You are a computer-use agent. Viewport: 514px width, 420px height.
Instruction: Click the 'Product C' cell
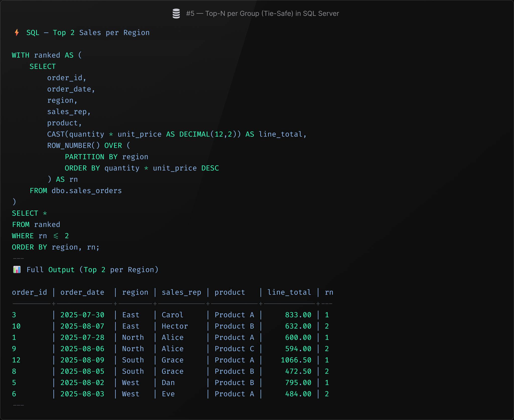point(234,349)
